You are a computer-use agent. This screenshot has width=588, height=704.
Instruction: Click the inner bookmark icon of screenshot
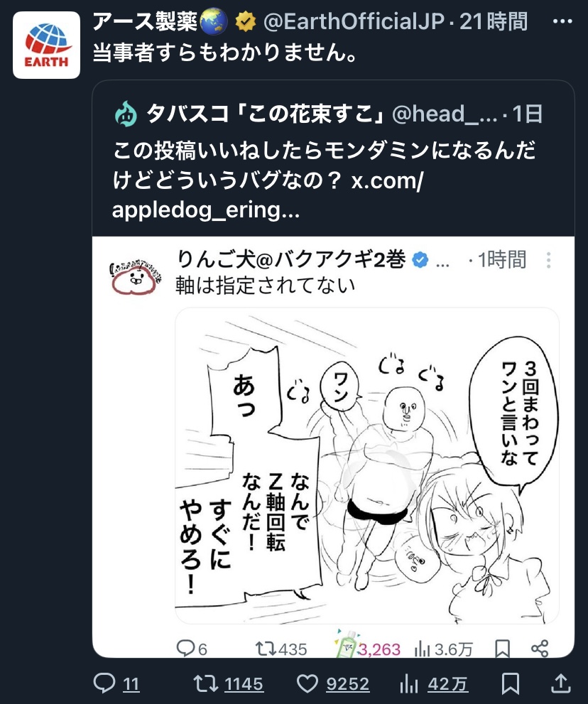(x=502, y=649)
